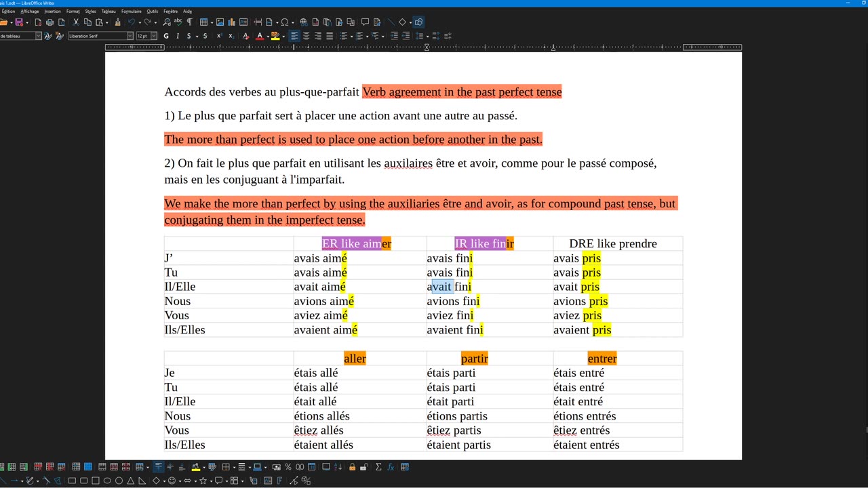Open Tableau menu
The width and height of the screenshot is (868, 488).
tap(108, 12)
